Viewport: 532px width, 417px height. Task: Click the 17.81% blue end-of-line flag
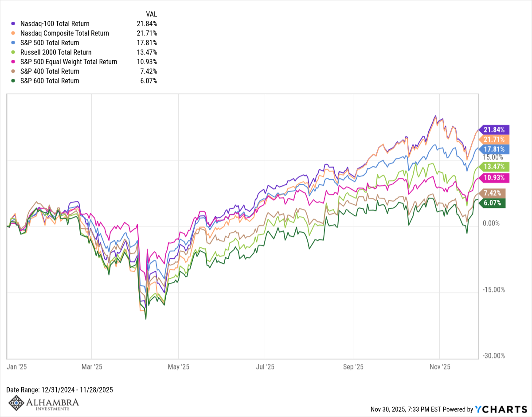pos(494,149)
